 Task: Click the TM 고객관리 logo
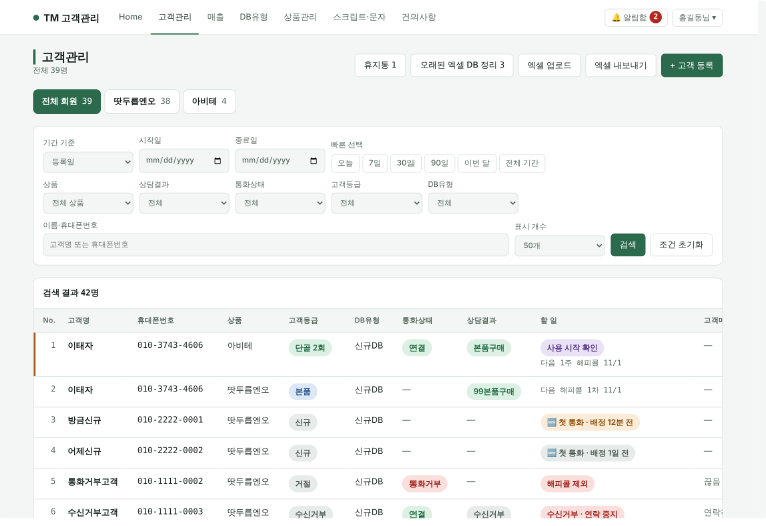66,18
